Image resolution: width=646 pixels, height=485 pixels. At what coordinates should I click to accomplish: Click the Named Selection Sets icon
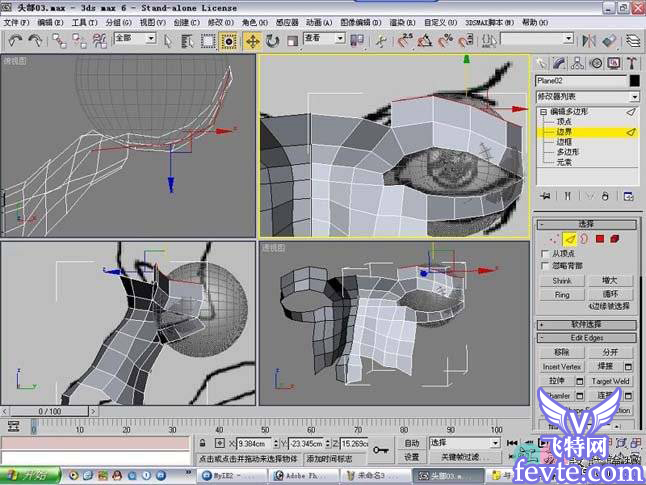click(489, 41)
